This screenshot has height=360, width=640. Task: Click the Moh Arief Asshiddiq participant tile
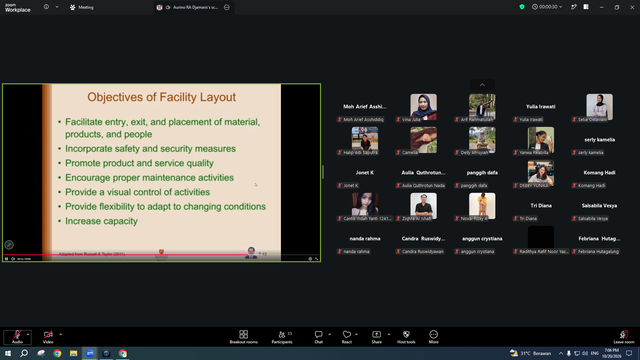pyautogui.click(x=364, y=107)
